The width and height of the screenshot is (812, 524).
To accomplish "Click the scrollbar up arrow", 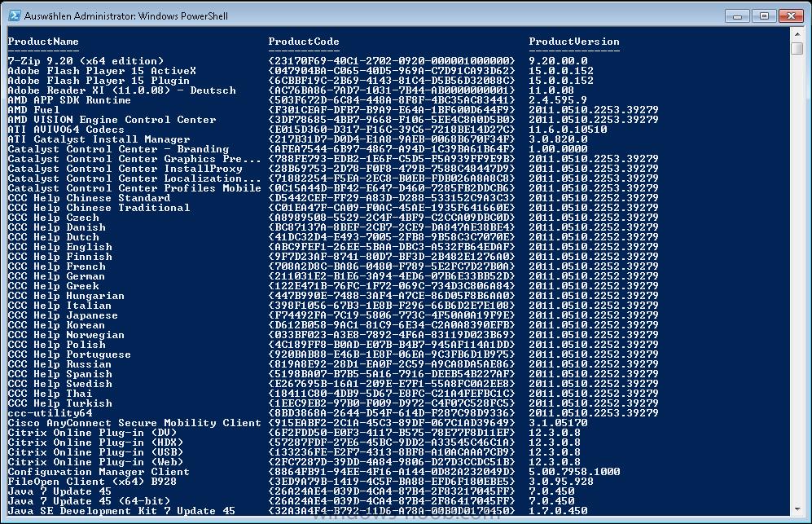I will coord(797,34).
